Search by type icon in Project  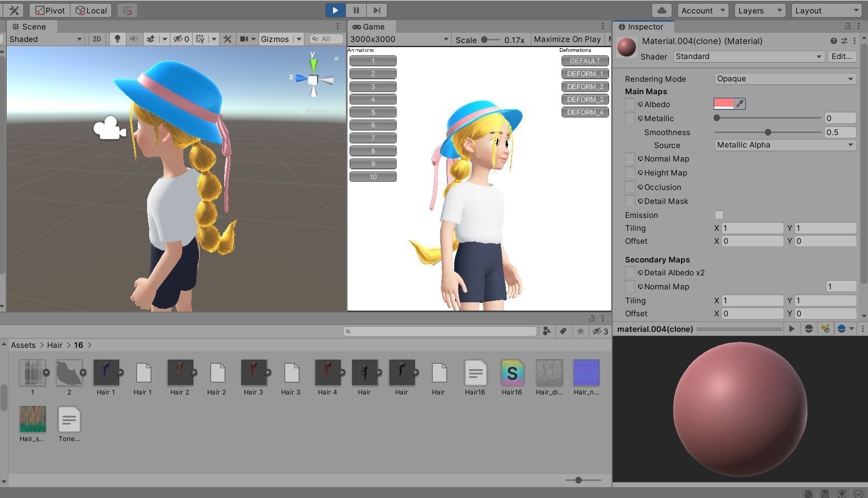546,331
